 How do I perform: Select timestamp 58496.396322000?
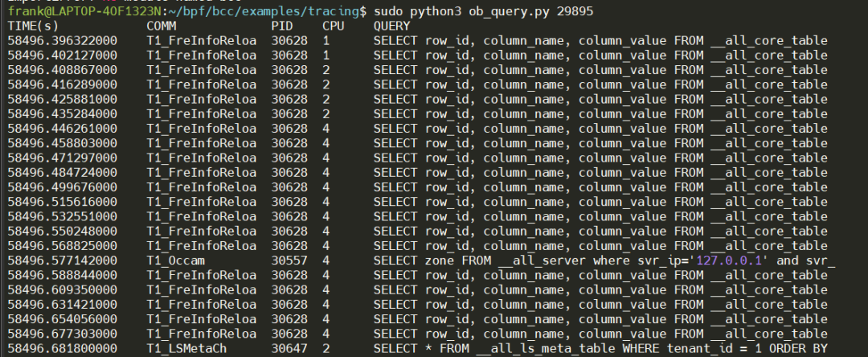click(63, 40)
